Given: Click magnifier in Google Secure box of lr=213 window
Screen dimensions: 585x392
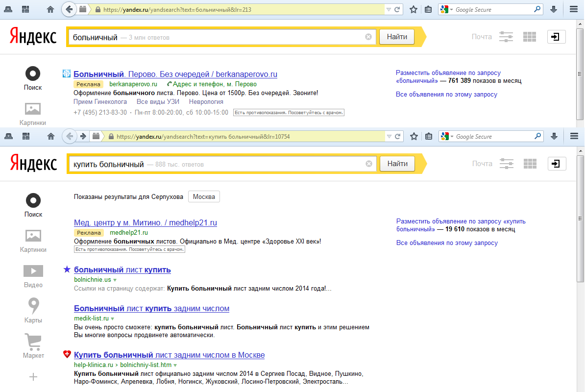Looking at the screenshot, I should pos(537,9).
